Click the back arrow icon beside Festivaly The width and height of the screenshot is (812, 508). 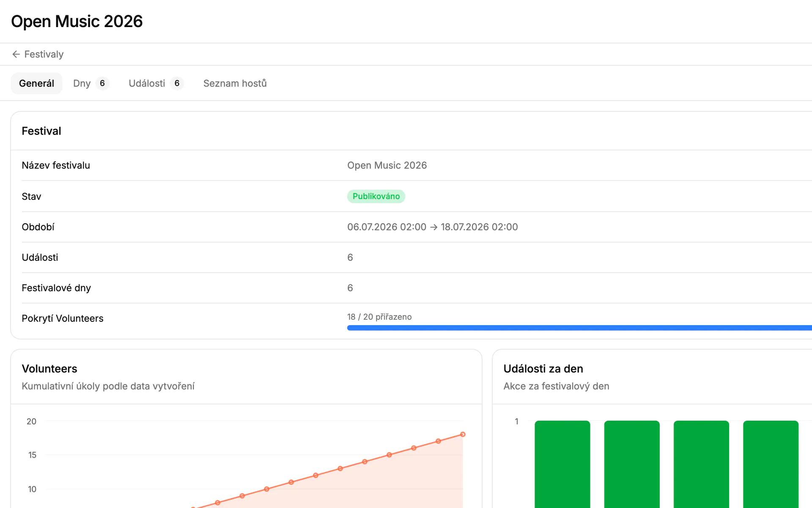click(x=16, y=54)
